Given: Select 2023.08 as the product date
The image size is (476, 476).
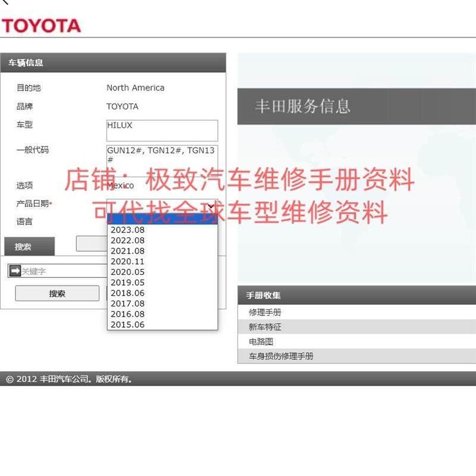Looking at the screenshot, I should point(127,230).
